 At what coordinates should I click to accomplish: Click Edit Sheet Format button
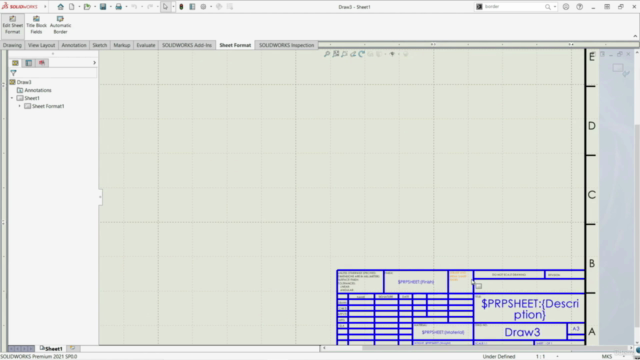[x=13, y=25]
